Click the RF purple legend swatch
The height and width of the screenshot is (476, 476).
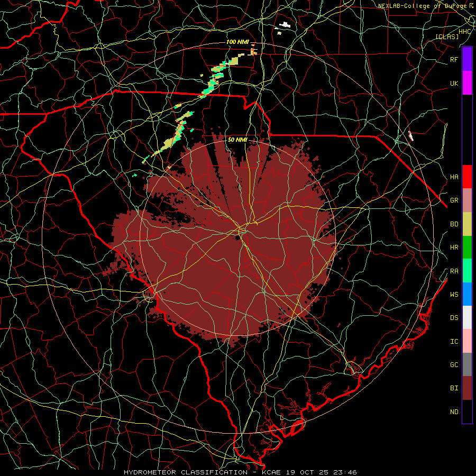tap(467, 59)
